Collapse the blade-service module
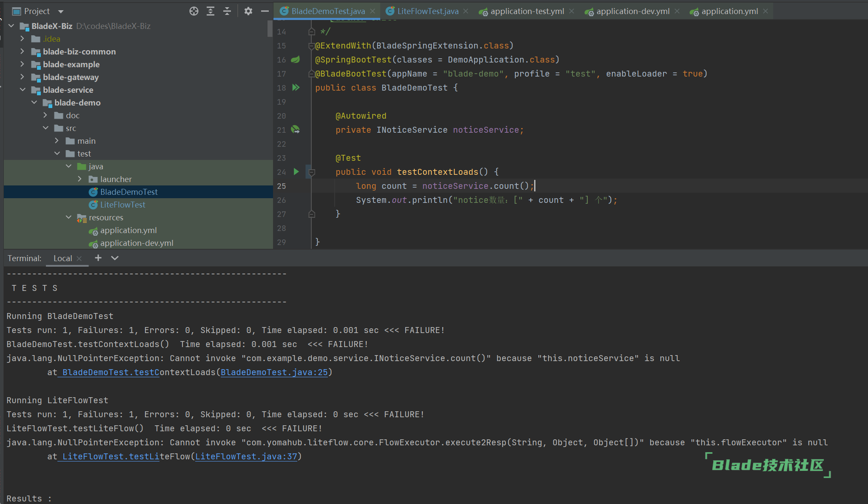Image resolution: width=868 pixels, height=504 pixels. 23,90
